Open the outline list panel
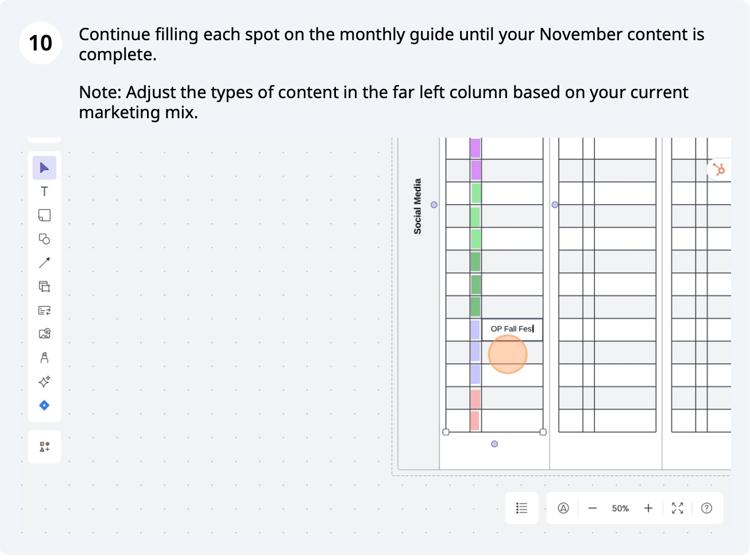This screenshot has height=560, width=750. pyautogui.click(x=521, y=508)
